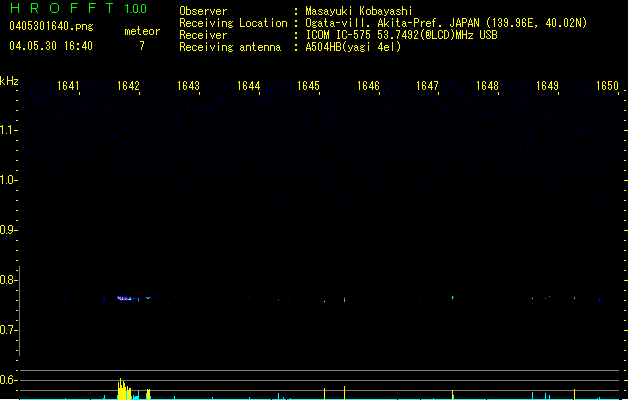Click the 1646 time axis label
Screen dimensions: 629x400
368,86
